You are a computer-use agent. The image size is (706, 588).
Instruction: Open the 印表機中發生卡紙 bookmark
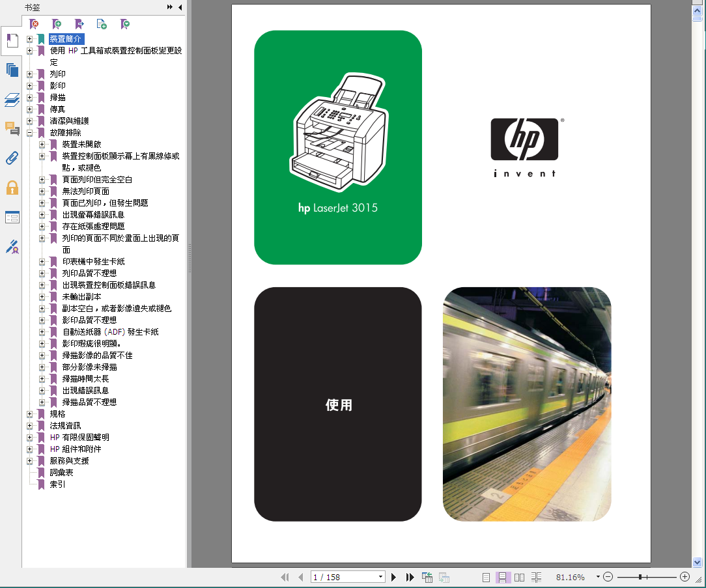coord(94,261)
